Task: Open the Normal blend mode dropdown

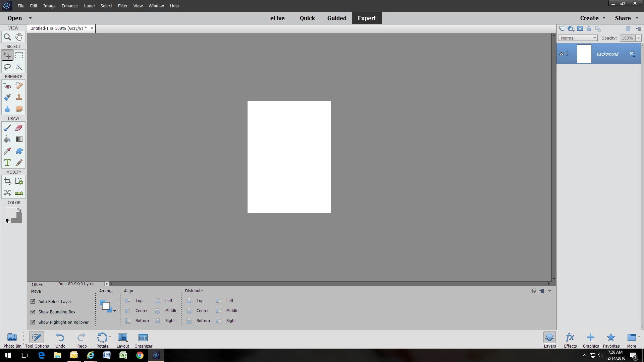Action: click(x=578, y=38)
